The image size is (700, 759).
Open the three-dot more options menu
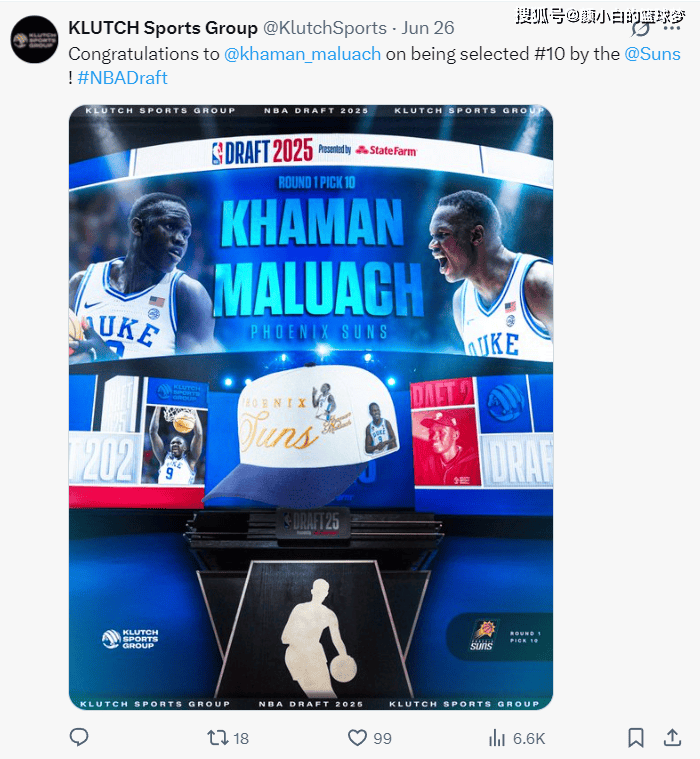[671, 28]
